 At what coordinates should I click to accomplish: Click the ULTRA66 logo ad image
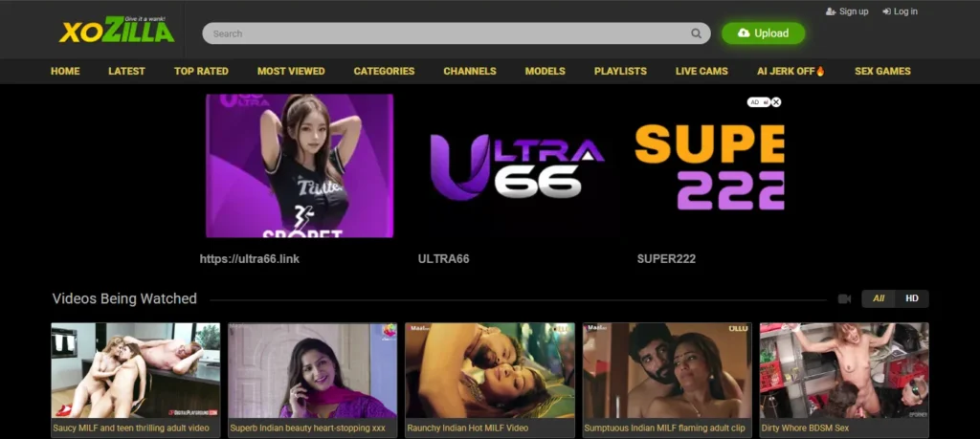pyautogui.click(x=517, y=166)
